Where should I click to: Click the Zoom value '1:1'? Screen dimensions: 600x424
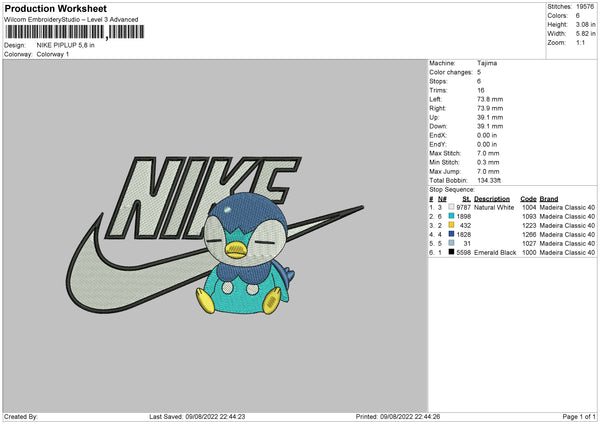(580, 42)
